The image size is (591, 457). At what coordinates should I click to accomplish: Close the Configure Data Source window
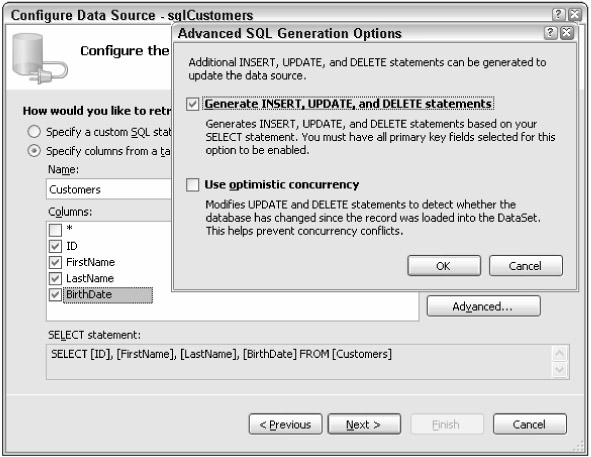click(575, 15)
